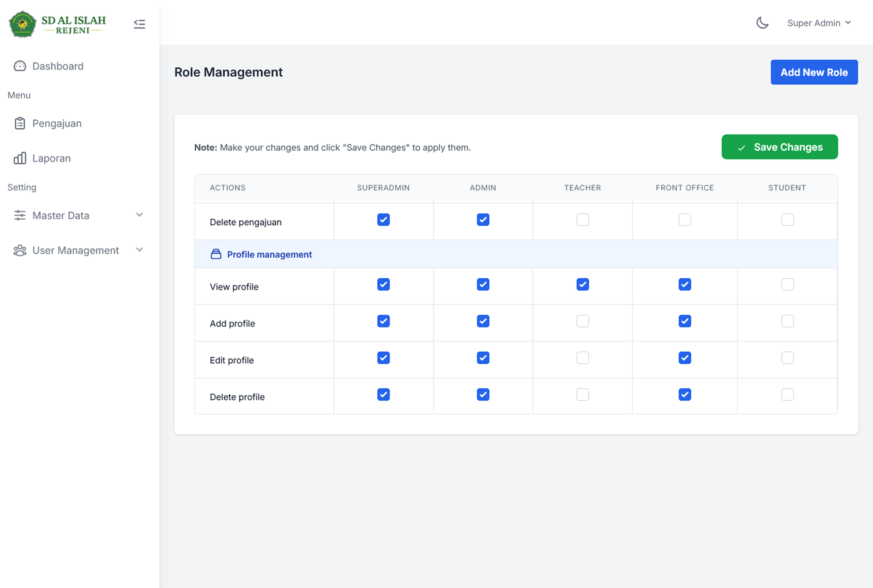Enable Delete profile for Student
The image size is (873, 588).
[788, 395]
